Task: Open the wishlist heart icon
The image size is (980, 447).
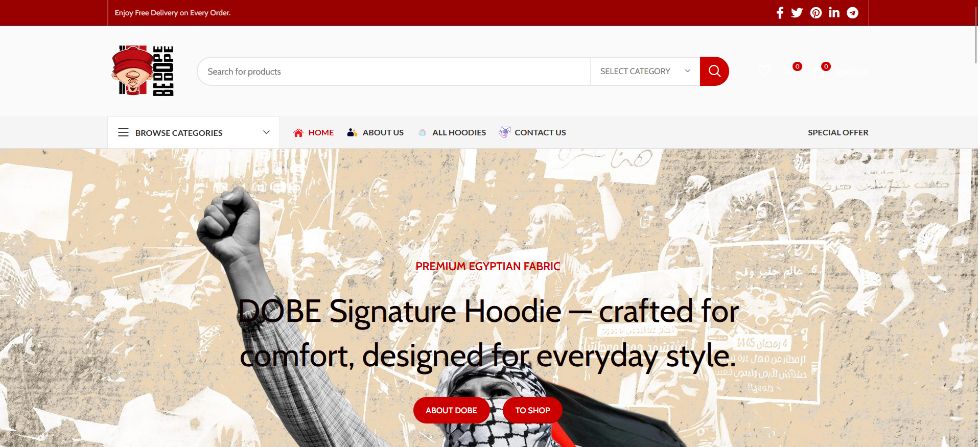Action: pos(764,71)
